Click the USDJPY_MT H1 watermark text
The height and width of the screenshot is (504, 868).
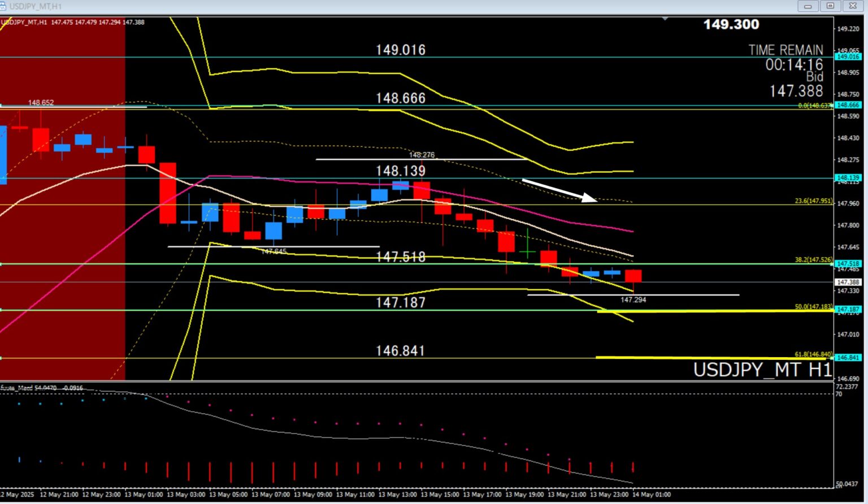click(x=762, y=370)
